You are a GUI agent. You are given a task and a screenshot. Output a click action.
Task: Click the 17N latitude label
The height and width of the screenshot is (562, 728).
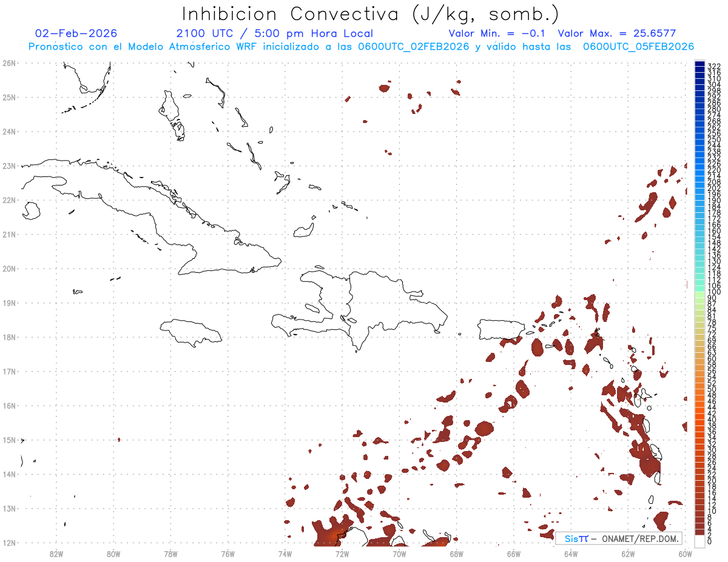coord(9,371)
